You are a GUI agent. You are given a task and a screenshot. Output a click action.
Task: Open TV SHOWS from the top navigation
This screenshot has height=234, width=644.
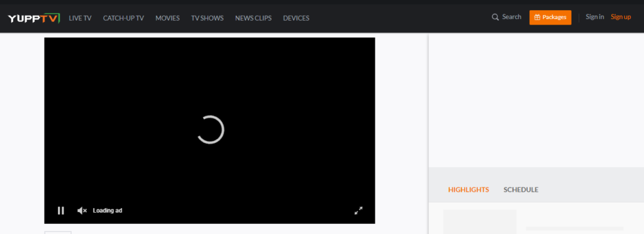208,18
